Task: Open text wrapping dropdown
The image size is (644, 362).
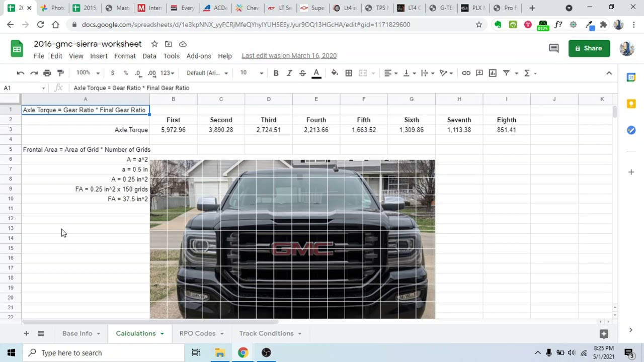Action: pos(428,73)
